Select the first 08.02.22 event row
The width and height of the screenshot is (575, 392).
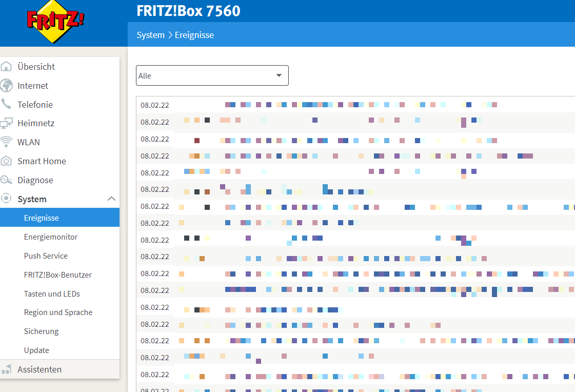tap(355, 105)
